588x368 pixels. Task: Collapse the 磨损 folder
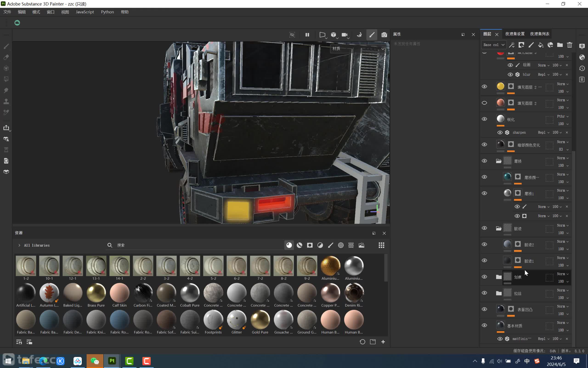point(498,161)
